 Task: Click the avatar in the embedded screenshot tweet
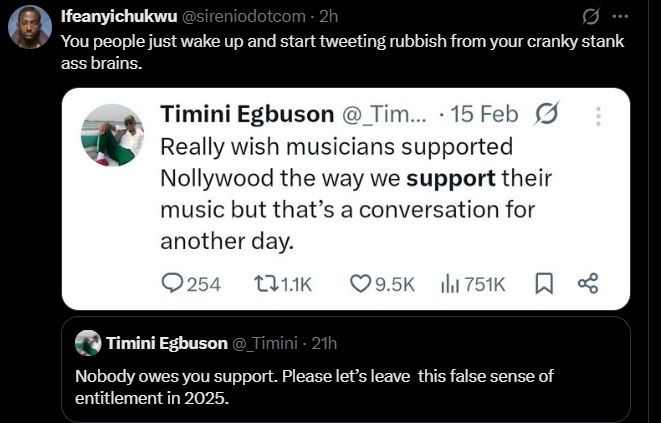point(112,135)
